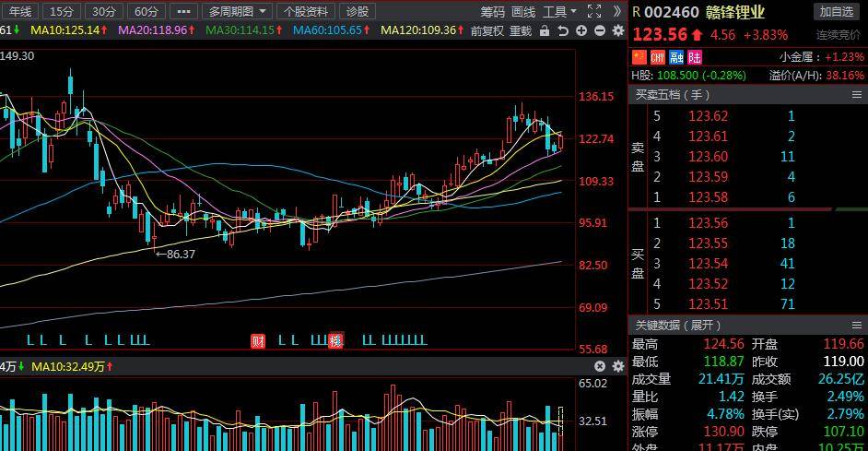
Task: Click the red 财 marker on the chart
Action: pos(258,340)
